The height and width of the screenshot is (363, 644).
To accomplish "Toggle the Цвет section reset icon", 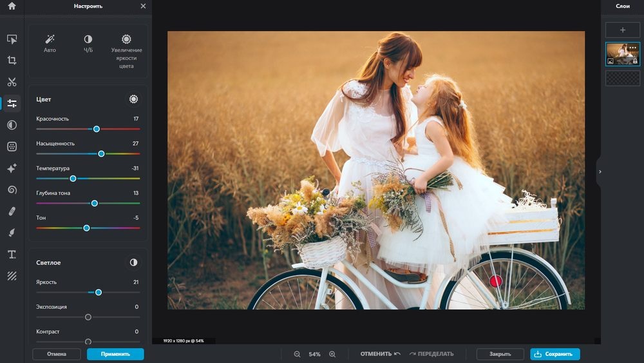I will click(x=133, y=99).
